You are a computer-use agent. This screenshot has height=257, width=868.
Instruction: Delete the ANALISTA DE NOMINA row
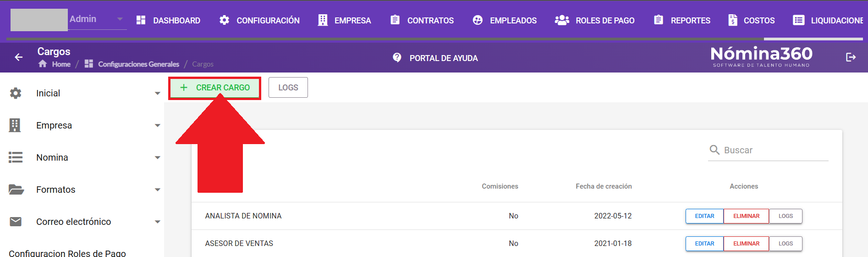[x=746, y=216]
